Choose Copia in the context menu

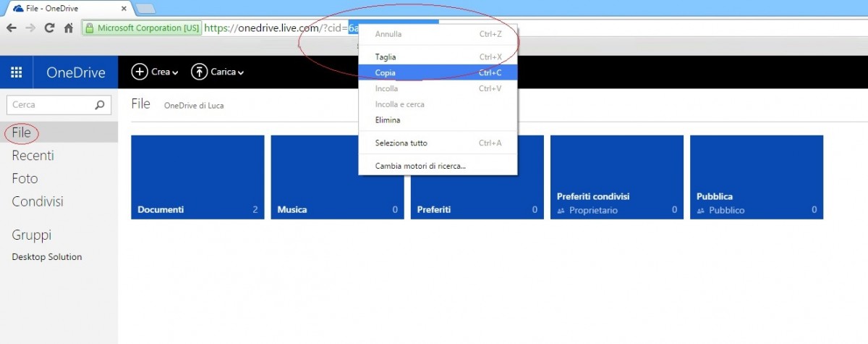[x=438, y=72]
